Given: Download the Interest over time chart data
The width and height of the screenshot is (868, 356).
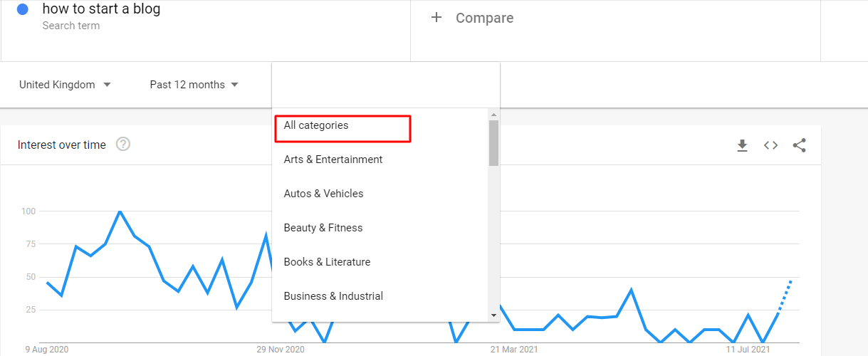Looking at the screenshot, I should pos(742,145).
